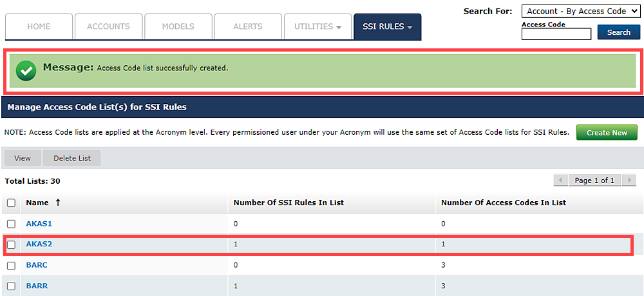This screenshot has height=296, width=644.
Task: Navigate to the Alerts tab
Action: coord(247,26)
